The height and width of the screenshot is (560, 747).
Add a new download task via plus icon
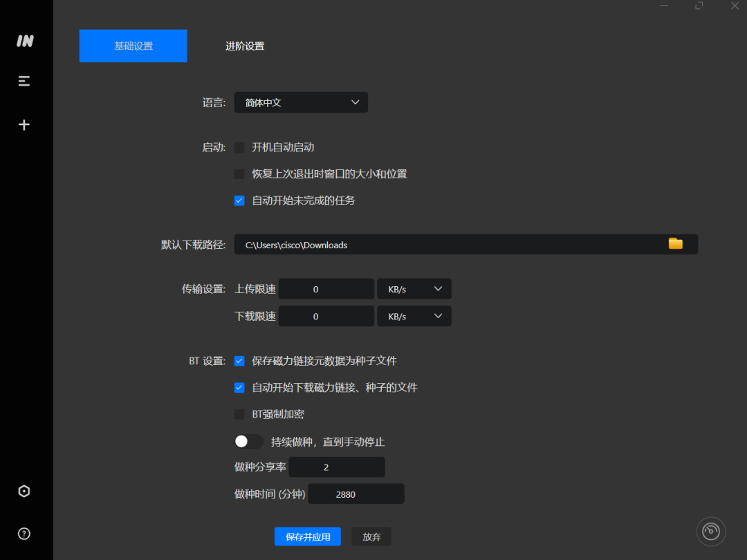(24, 124)
